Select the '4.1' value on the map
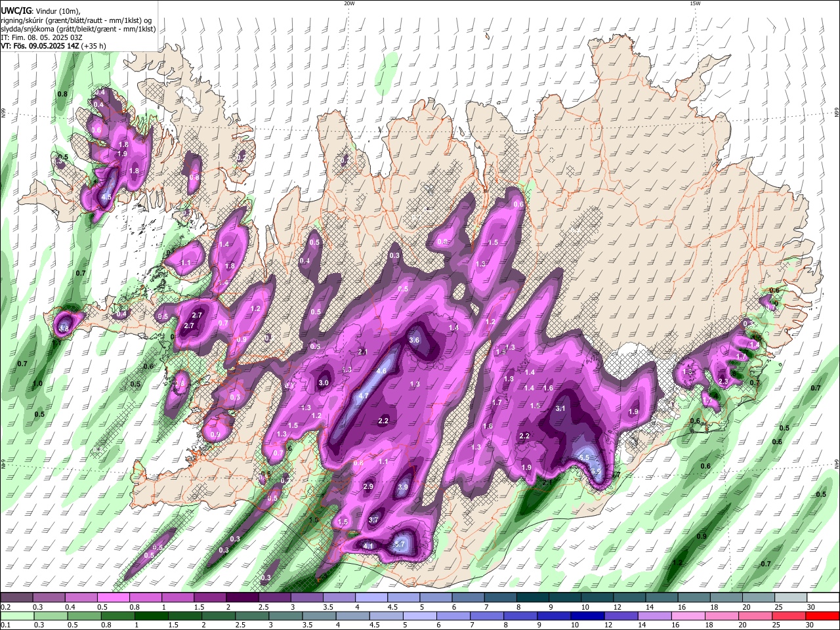The height and width of the screenshot is (630, 840). tap(368, 545)
